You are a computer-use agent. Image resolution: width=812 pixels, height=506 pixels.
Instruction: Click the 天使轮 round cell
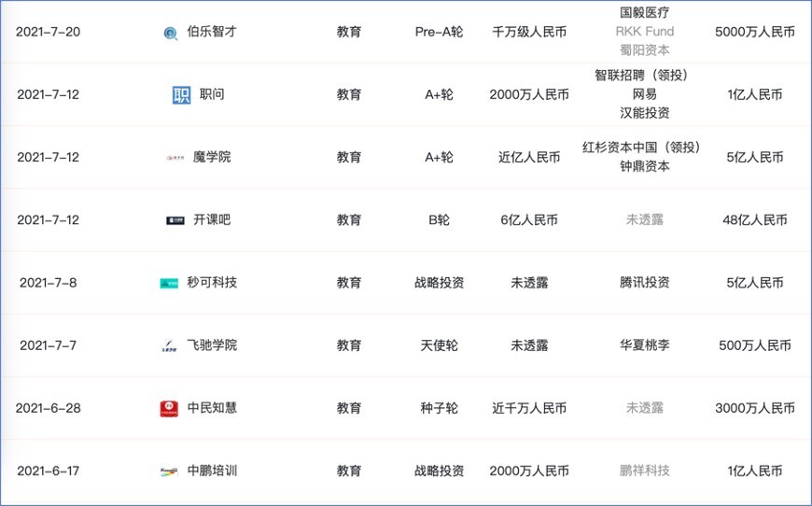[440, 344]
